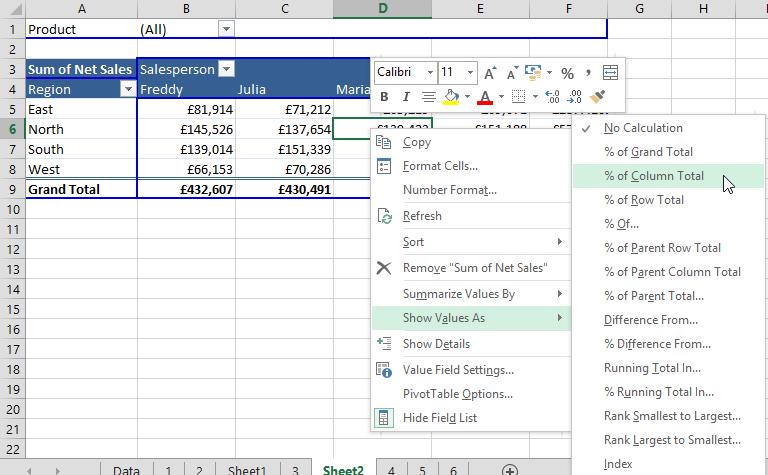
Task: Click Merge and Center icon
Action: coord(611,73)
